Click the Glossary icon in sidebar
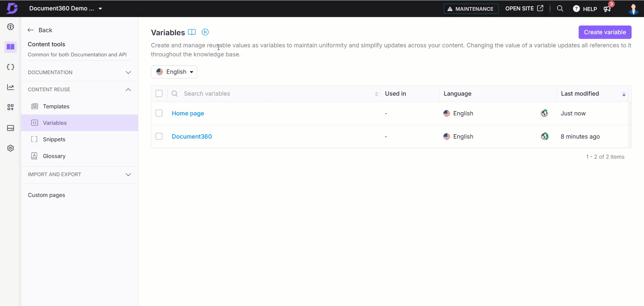 (34, 156)
